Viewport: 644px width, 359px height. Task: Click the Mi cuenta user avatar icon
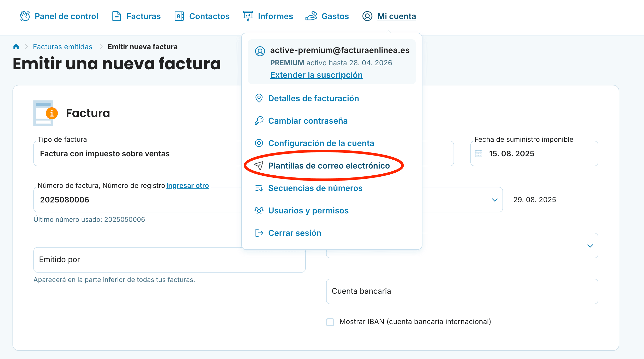[x=367, y=16]
